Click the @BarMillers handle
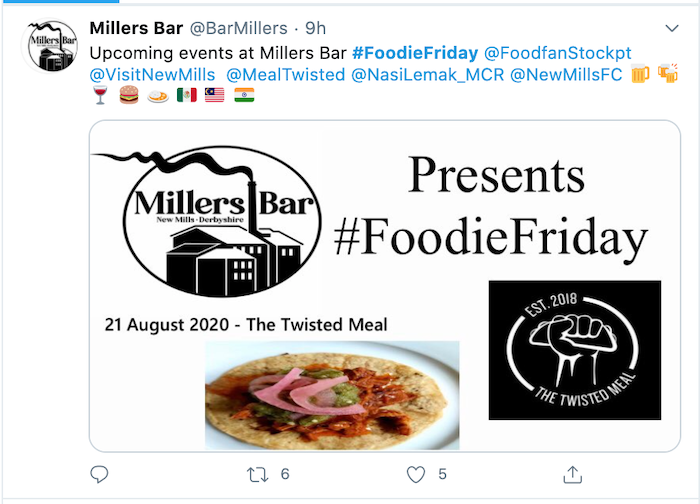Viewport: 700px width, 504px height. point(239,27)
